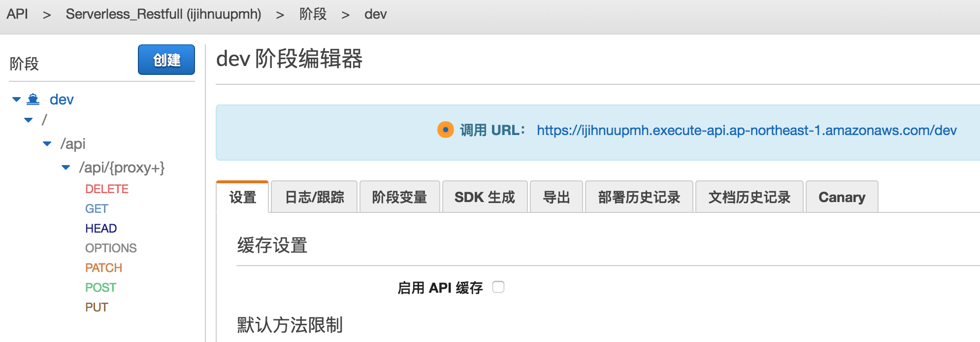Open the SDK 生成 tab
This screenshot has width=980, height=342.
485,197
